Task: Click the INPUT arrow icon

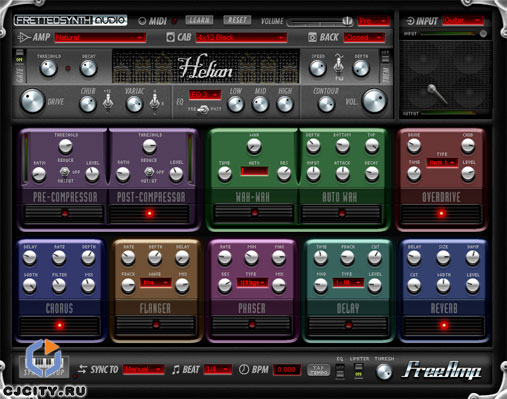Action: coord(410,21)
